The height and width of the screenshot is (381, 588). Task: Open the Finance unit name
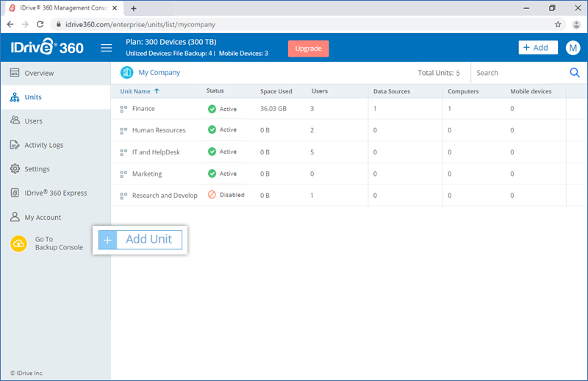pyautogui.click(x=143, y=108)
